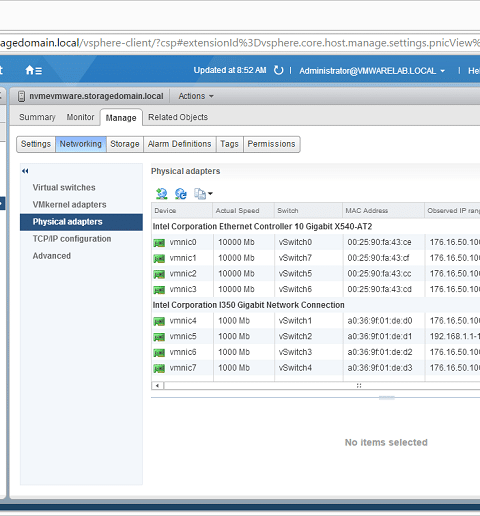Screen dimensions: 480x516
Task: Sort by the Observed IP ranges column header
Action: (452, 211)
